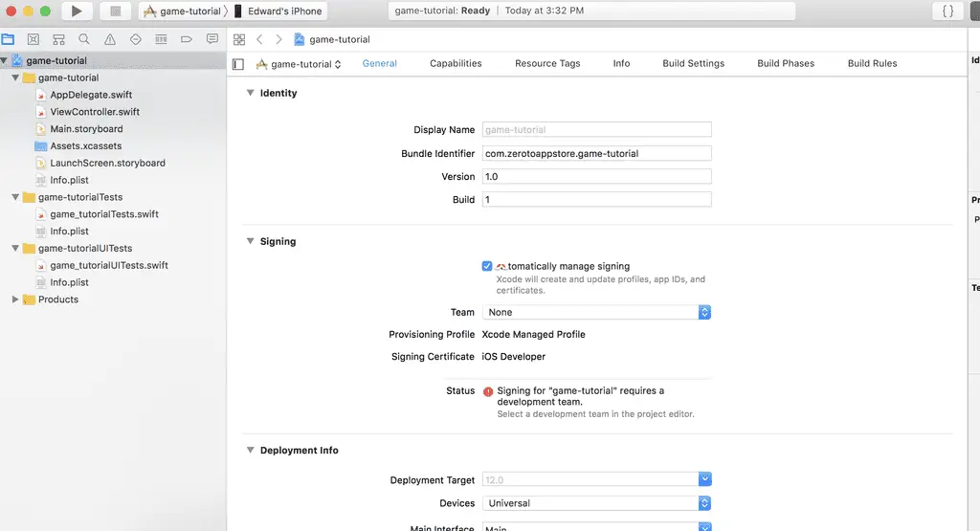The image size is (980, 531).
Task: Open the Info tab
Action: click(621, 63)
